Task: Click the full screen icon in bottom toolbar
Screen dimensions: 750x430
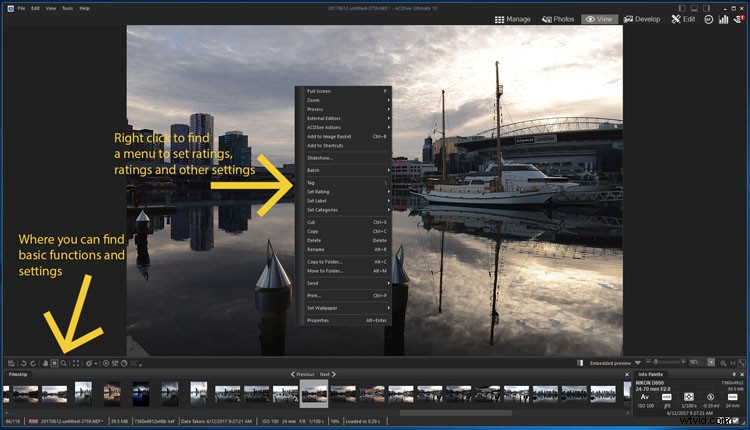Action: click(x=76, y=364)
